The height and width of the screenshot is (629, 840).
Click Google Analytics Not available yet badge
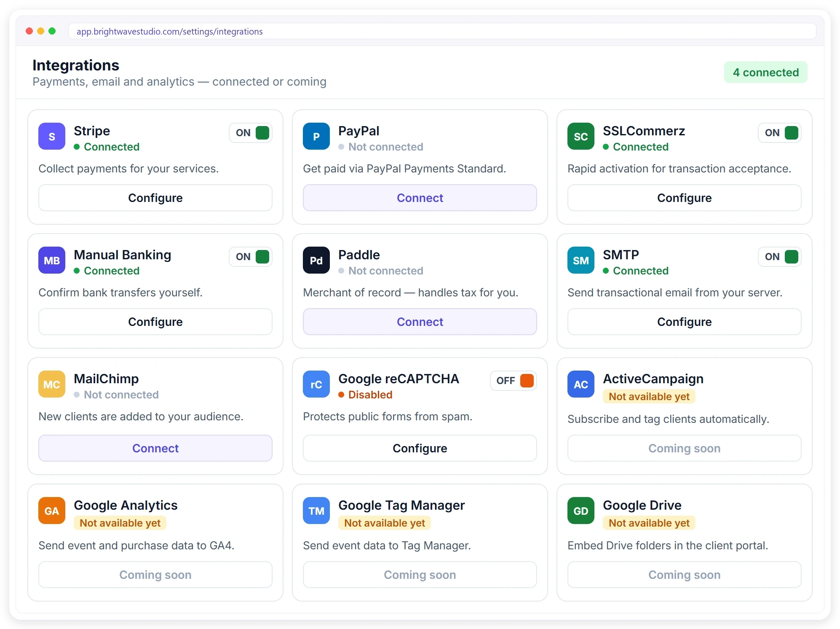click(120, 523)
